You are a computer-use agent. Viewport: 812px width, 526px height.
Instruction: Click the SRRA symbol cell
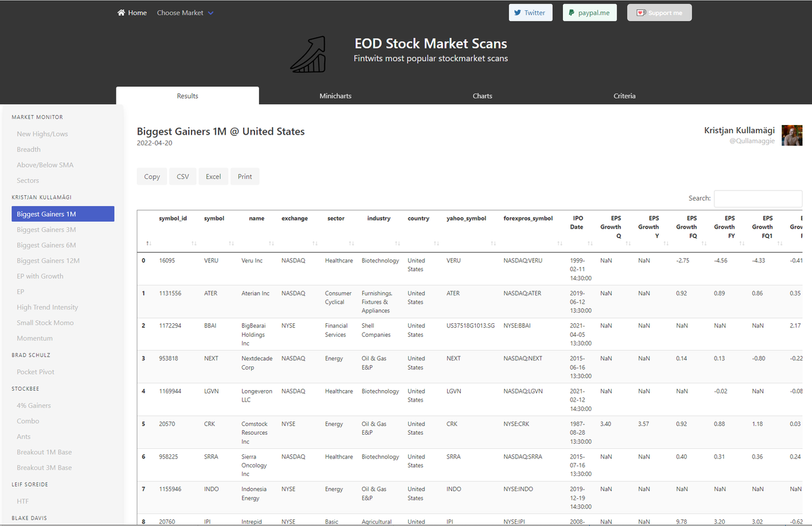[x=212, y=457]
